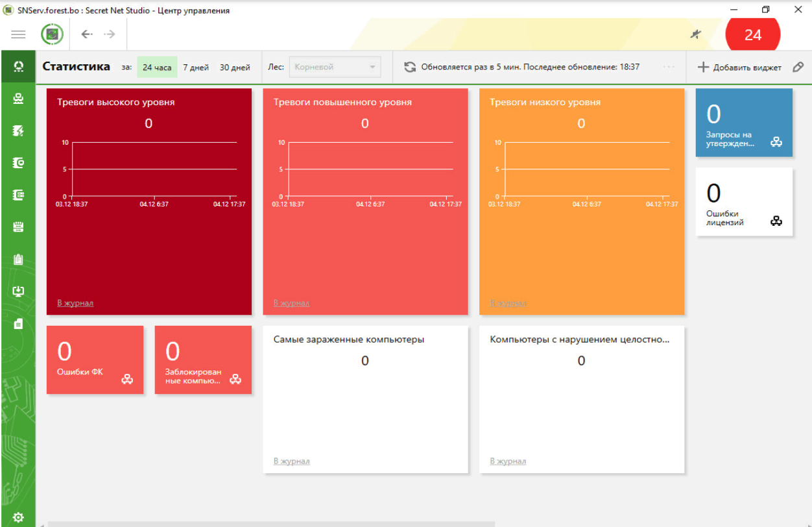Open the monitor download icon in the sidebar
This screenshot has width=812, height=527.
[x=18, y=291]
